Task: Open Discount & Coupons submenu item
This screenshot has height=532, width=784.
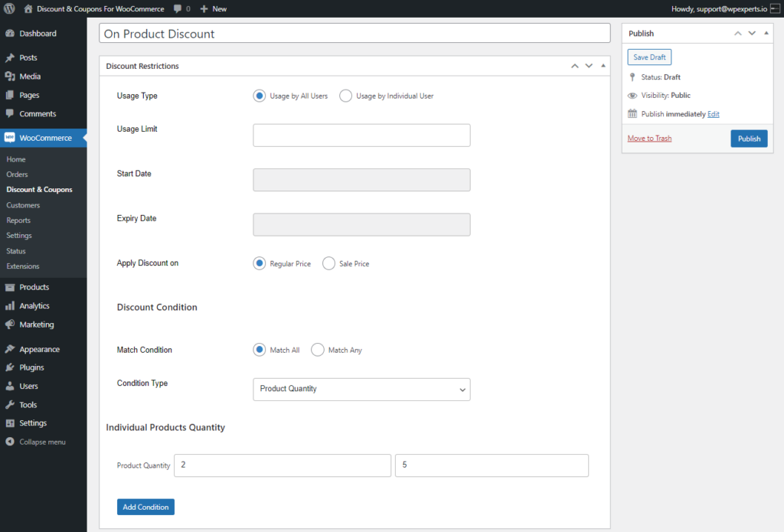Action: (x=40, y=190)
